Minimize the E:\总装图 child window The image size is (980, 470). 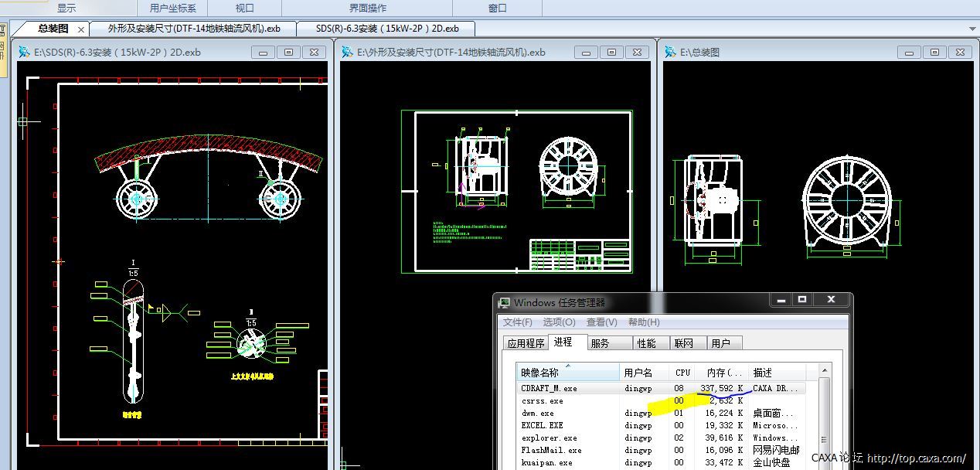pos(909,53)
